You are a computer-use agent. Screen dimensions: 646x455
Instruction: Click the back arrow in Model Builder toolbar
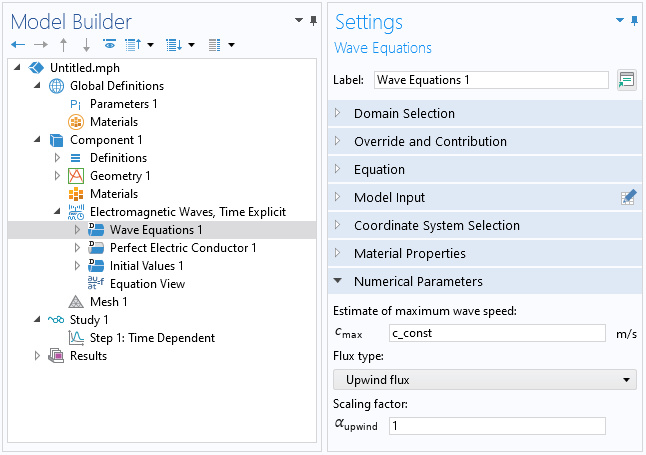[18, 45]
